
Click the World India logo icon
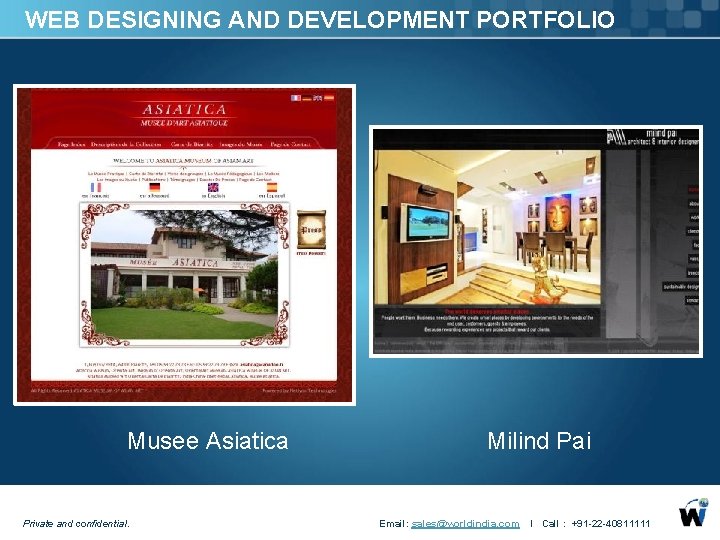coord(694,512)
